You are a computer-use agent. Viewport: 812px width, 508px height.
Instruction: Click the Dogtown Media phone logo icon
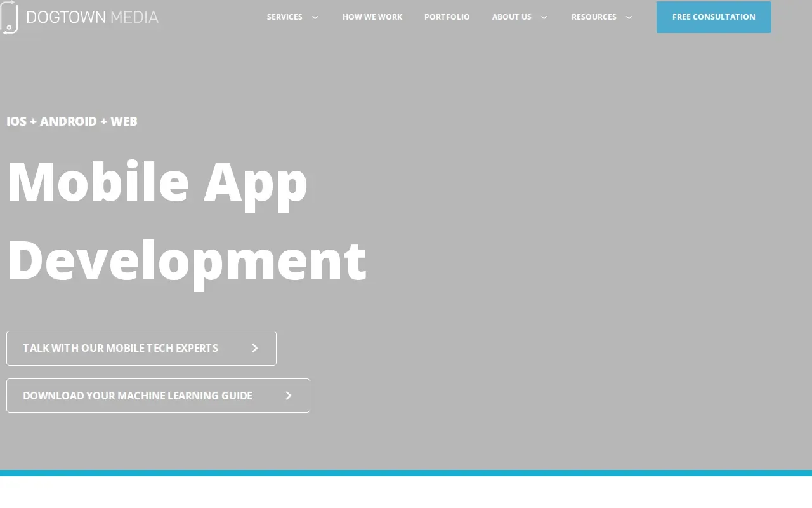[9, 17]
